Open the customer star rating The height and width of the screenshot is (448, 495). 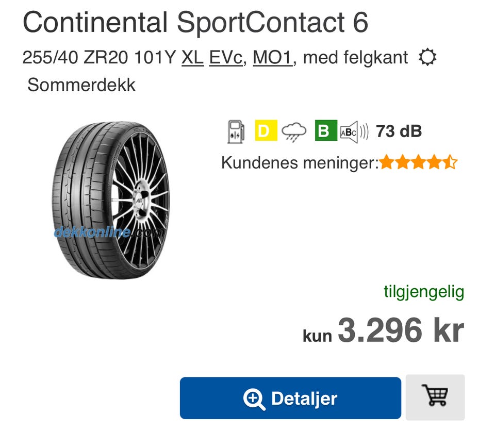click(x=418, y=163)
